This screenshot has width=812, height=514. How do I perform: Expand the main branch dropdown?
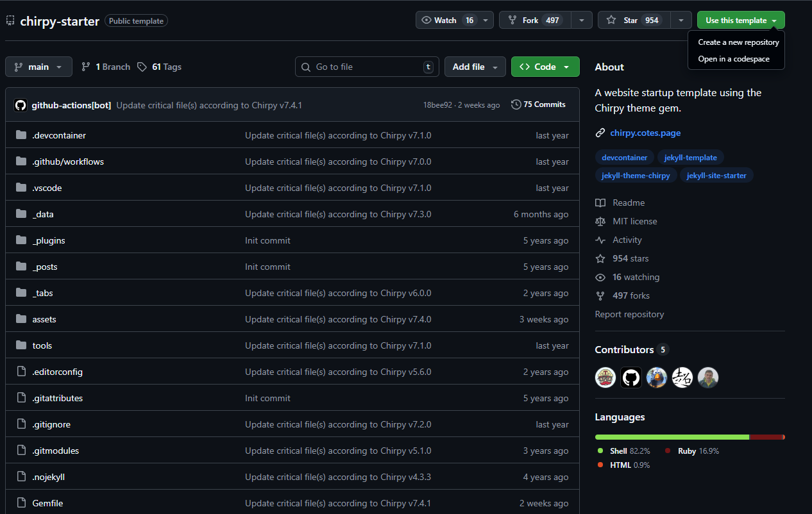(38, 67)
